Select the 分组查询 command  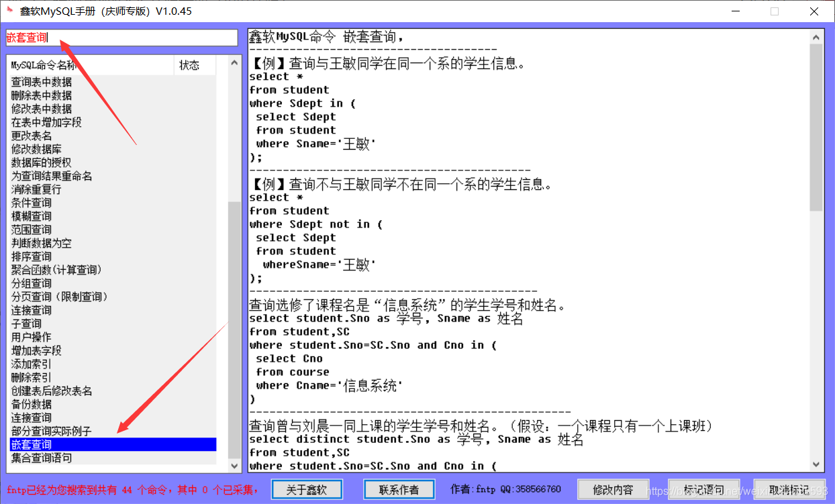tap(113, 283)
